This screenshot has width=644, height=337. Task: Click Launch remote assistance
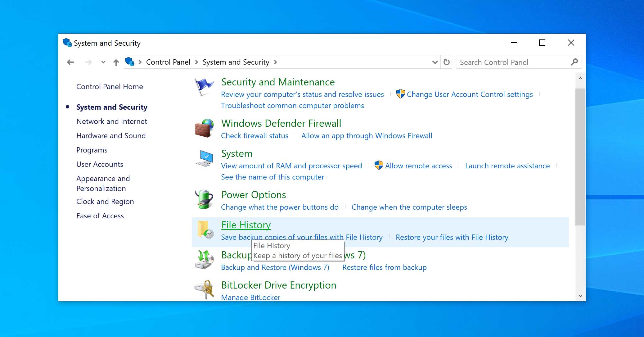(x=507, y=166)
